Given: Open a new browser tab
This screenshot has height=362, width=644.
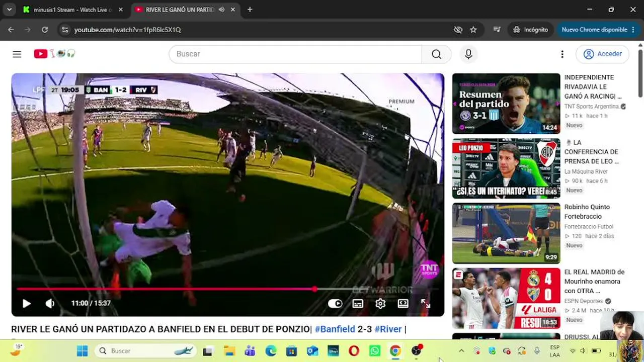Looking at the screenshot, I should point(250,10).
